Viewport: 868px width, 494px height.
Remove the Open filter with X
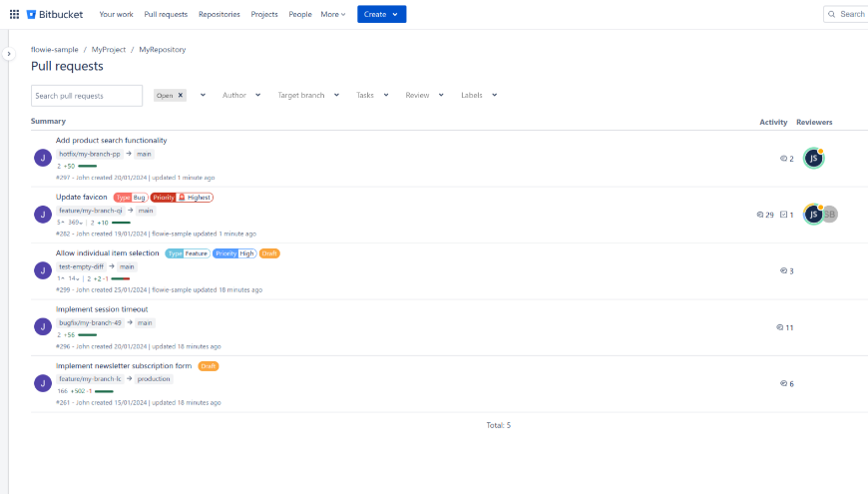coord(181,95)
